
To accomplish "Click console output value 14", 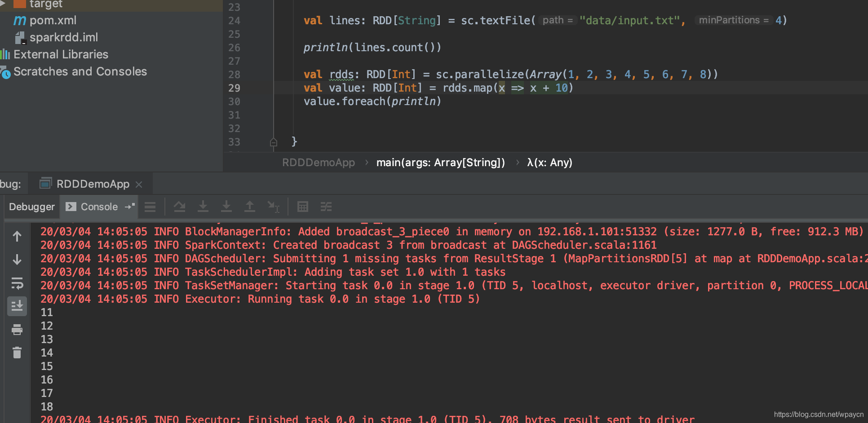I will 47,353.
